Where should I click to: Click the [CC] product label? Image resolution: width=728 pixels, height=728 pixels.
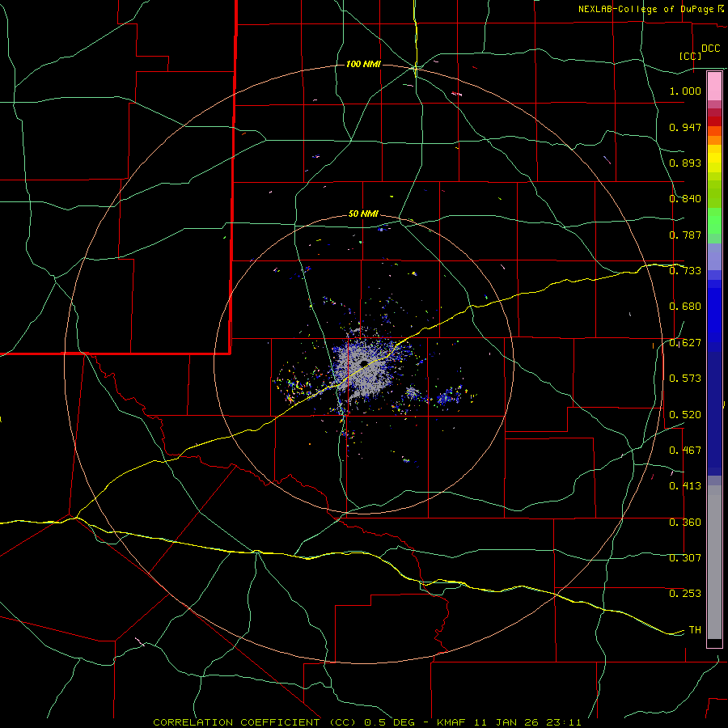point(691,56)
